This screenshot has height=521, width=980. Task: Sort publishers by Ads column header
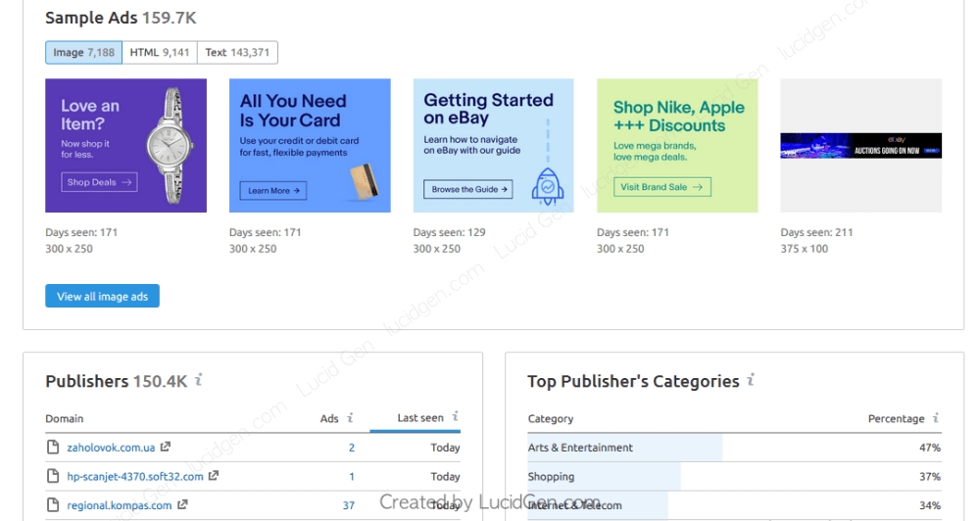coord(329,418)
